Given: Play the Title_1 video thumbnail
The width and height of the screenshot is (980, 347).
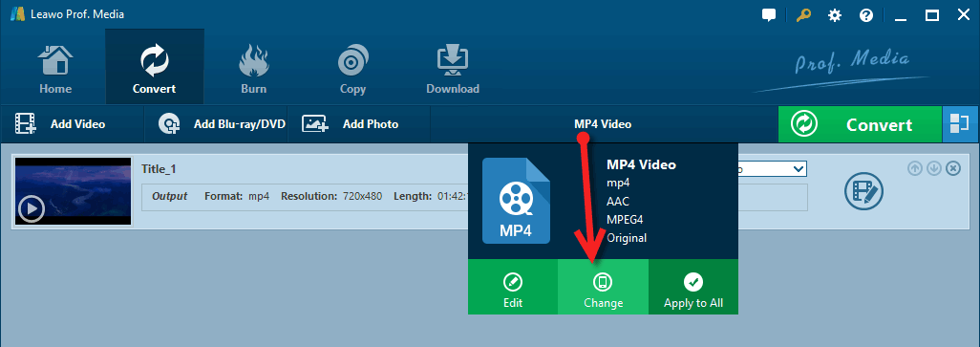Looking at the screenshot, I should coord(32,209).
